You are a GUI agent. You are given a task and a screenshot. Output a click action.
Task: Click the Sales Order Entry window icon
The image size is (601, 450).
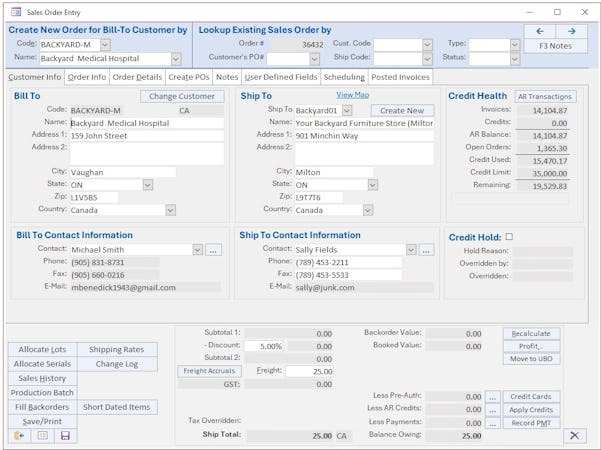click(16, 12)
